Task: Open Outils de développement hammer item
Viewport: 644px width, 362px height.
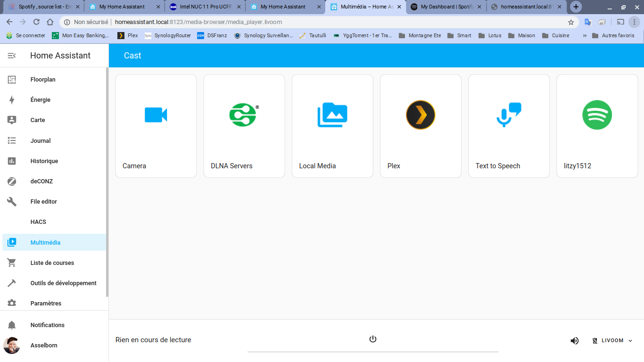Action: (54, 283)
